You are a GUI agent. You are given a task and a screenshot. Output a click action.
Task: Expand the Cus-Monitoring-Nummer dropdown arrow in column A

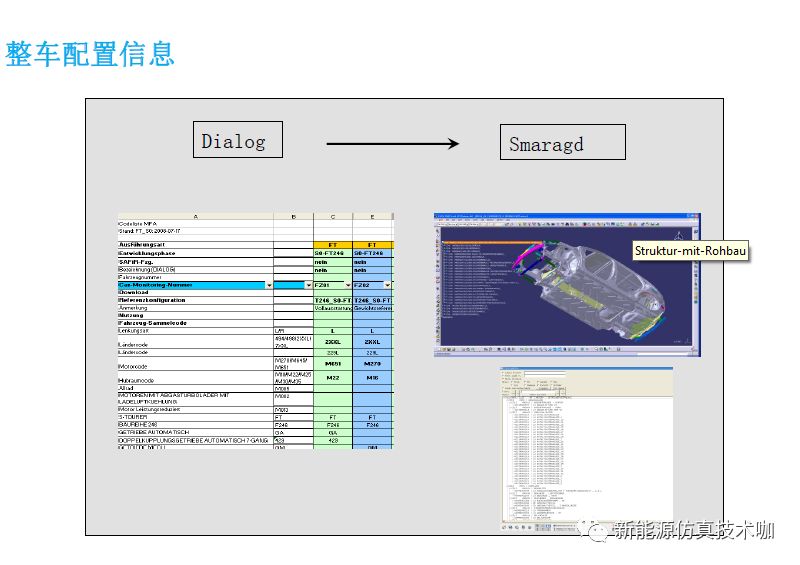pyautogui.click(x=268, y=285)
